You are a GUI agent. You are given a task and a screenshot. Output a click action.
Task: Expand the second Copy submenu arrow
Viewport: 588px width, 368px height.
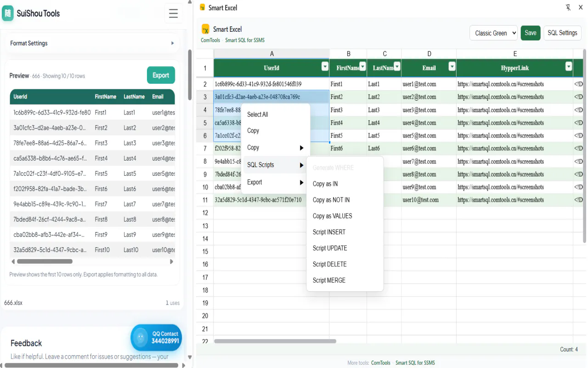(301, 148)
